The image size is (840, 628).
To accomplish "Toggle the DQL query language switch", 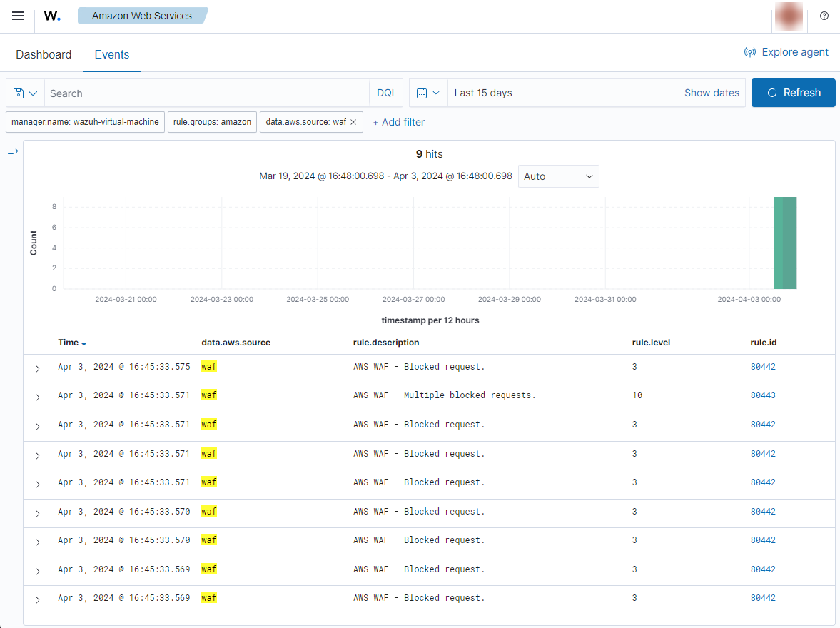I will 386,93.
